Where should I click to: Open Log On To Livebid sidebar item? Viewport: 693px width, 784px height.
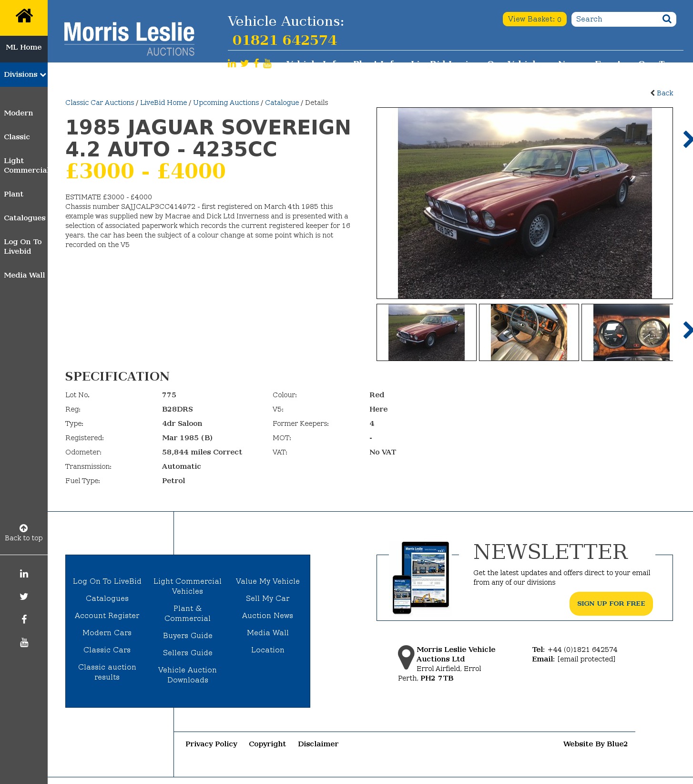tap(23, 247)
